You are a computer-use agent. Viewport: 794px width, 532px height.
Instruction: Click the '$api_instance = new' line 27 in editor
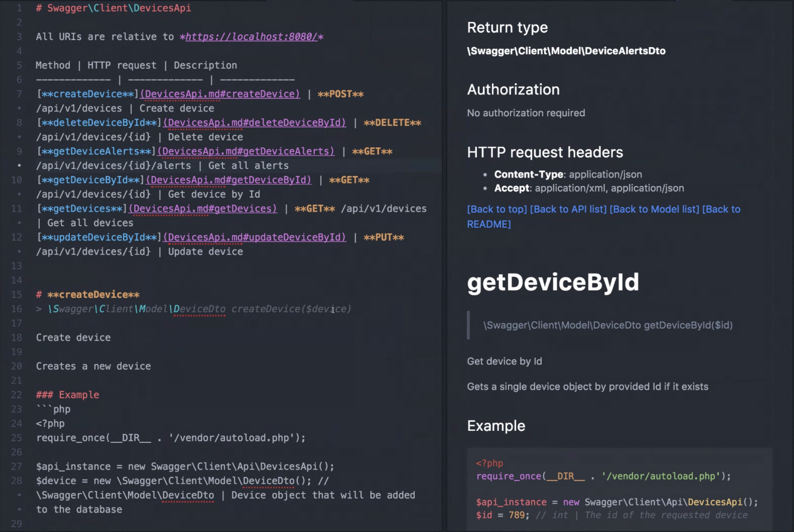pos(185,467)
